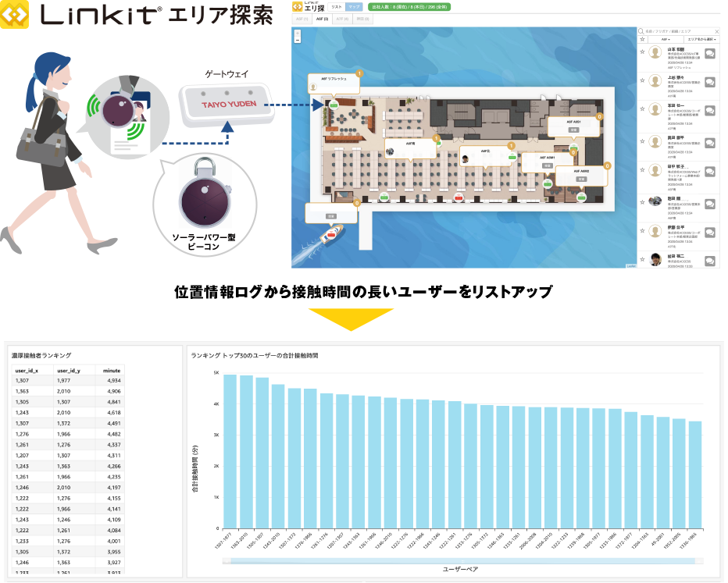Select the 神田 location tab
The height and width of the screenshot is (583, 728).
coord(362,19)
